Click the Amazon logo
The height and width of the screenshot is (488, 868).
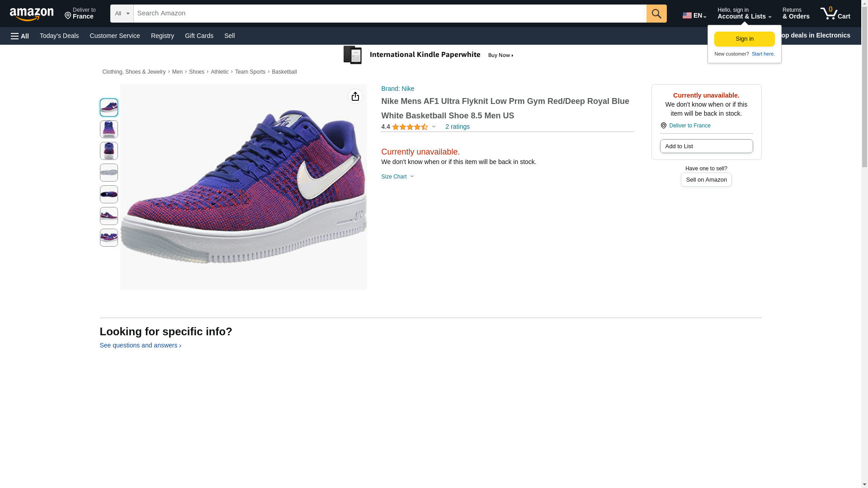(32, 14)
